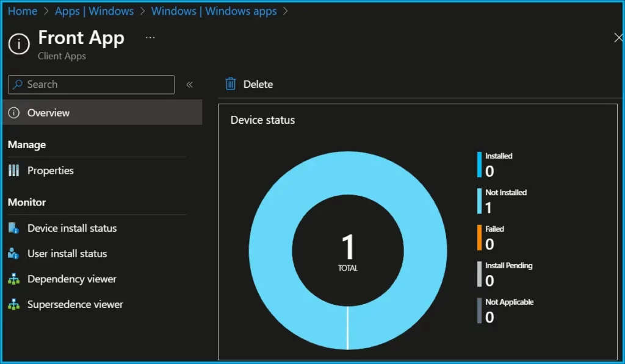Image resolution: width=625 pixels, height=364 pixels.
Task: Click the Front App info icon
Action: 19,43
